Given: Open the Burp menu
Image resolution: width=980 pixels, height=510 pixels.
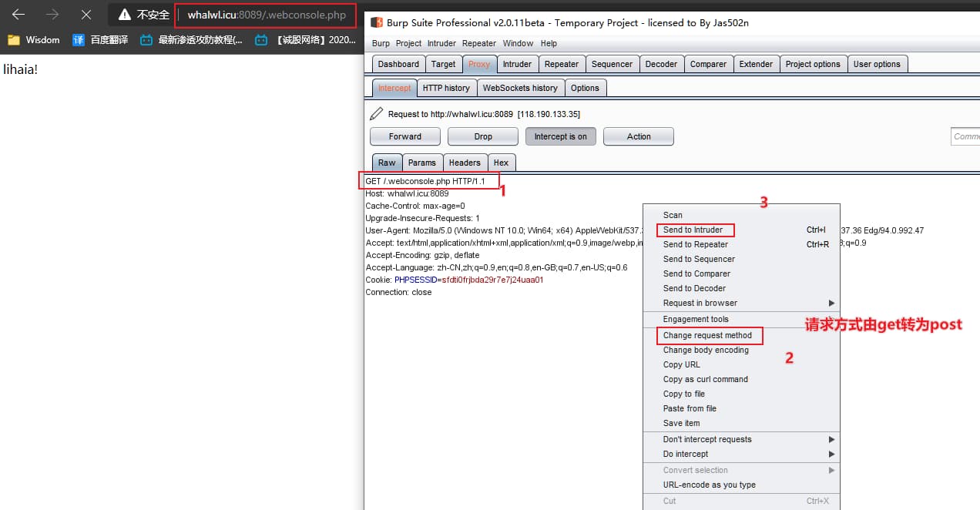Looking at the screenshot, I should pos(381,43).
